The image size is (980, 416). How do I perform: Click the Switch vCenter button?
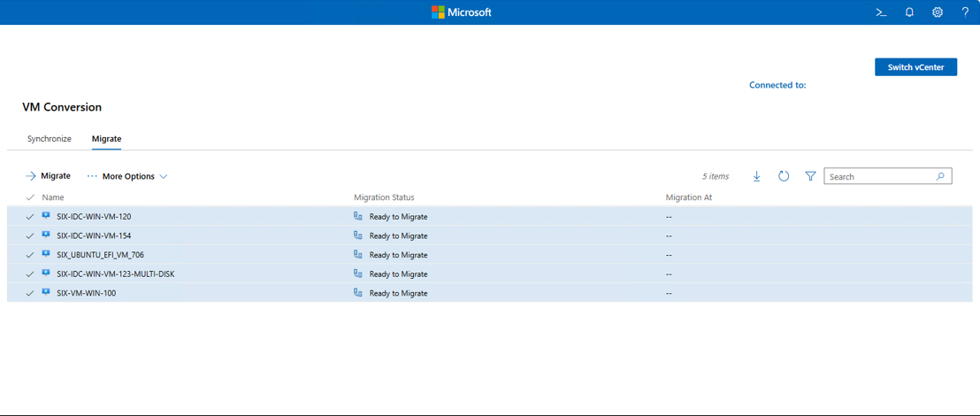pos(915,67)
